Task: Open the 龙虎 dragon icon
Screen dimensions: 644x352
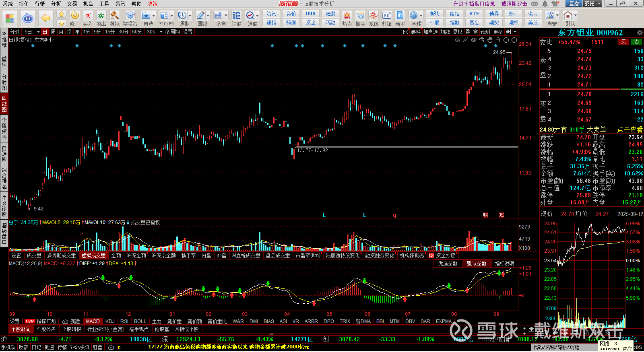Action: point(374,16)
